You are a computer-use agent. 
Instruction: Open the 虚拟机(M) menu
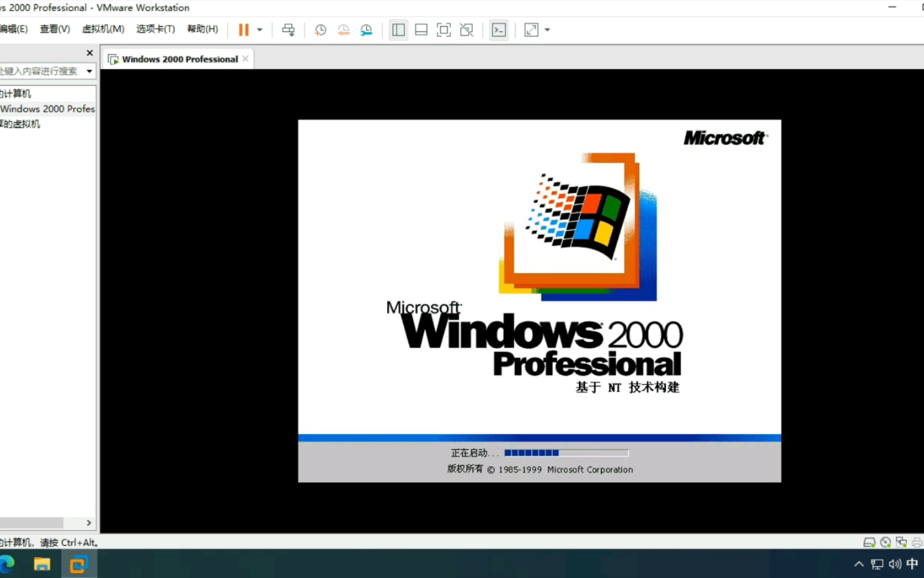pyautogui.click(x=103, y=29)
